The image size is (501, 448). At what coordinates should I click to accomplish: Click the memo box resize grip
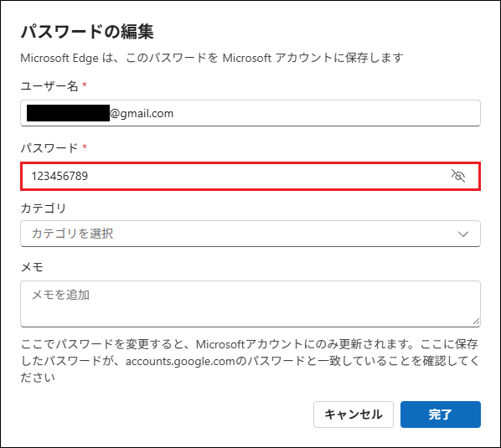pyautogui.click(x=476, y=322)
